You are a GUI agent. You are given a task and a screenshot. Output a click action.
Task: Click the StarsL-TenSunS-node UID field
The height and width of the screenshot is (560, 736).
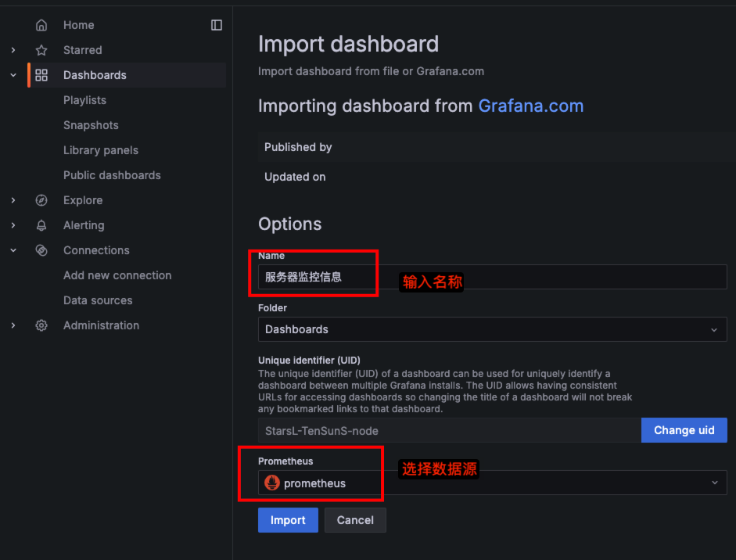click(x=450, y=430)
